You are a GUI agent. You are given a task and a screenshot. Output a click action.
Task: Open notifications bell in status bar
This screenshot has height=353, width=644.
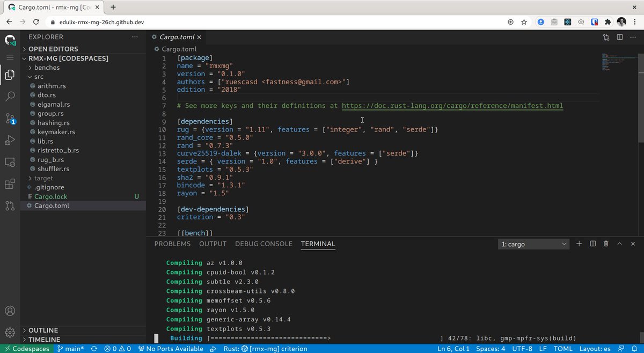635,349
